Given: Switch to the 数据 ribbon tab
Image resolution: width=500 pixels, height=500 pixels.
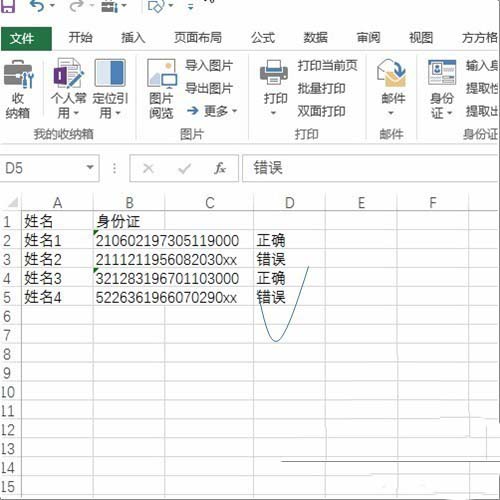Looking at the screenshot, I should tap(315, 38).
